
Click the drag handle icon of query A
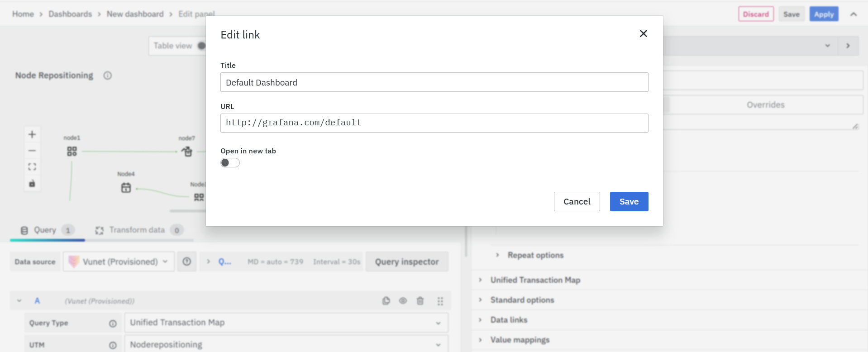pyautogui.click(x=440, y=301)
